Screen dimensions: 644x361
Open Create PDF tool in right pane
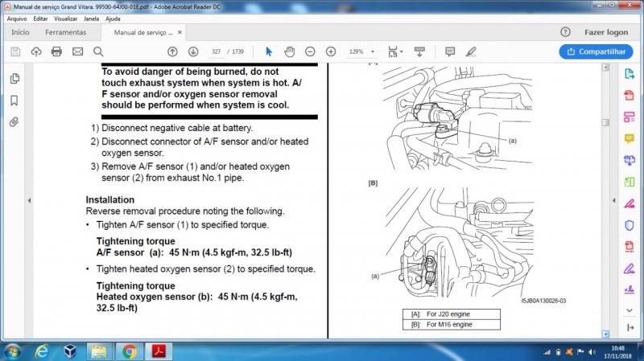click(630, 95)
